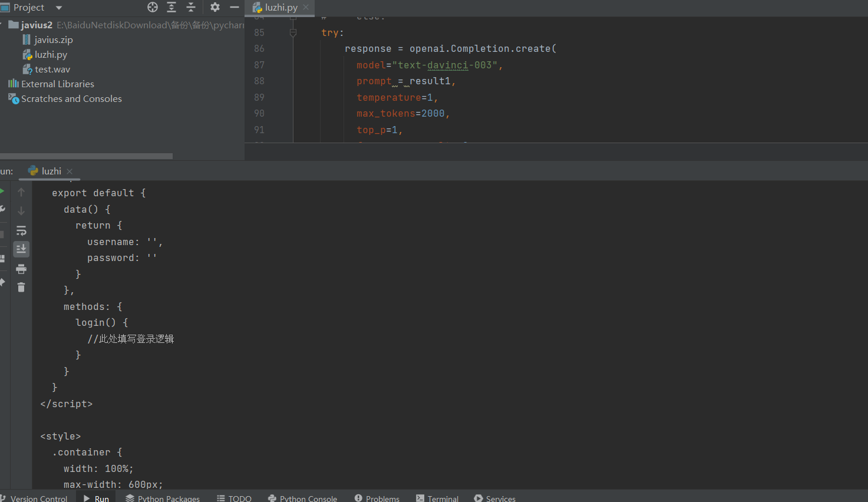
Task: Click "</script>" in the console output
Action: pos(67,404)
